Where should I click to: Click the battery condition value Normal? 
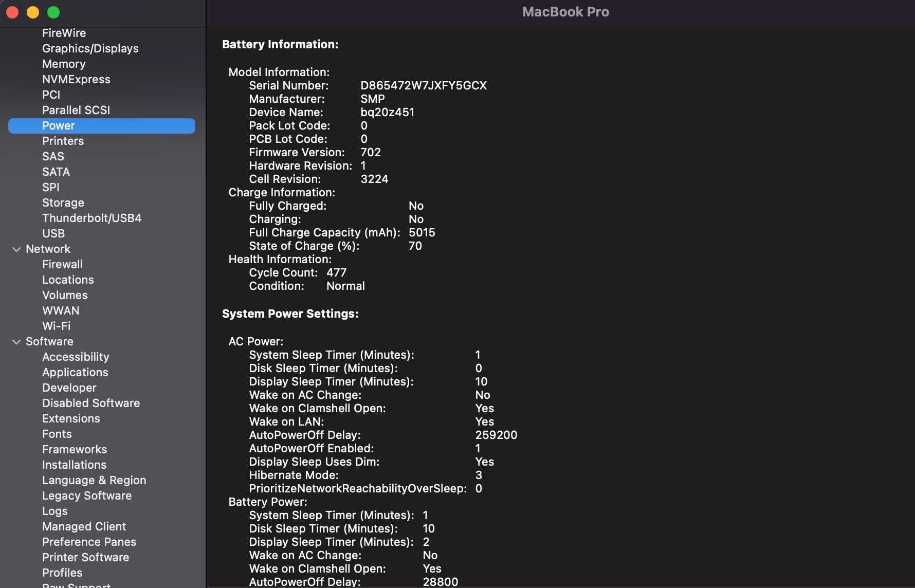point(345,286)
